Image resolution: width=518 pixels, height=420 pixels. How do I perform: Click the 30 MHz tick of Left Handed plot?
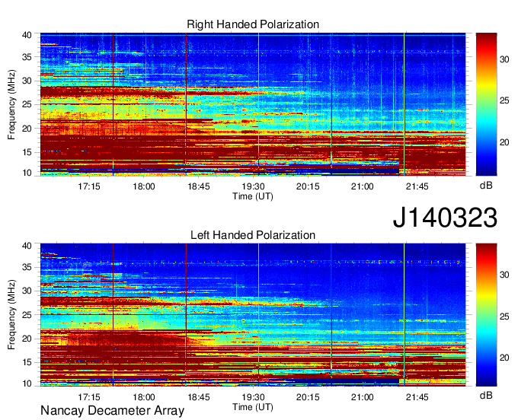click(x=27, y=291)
